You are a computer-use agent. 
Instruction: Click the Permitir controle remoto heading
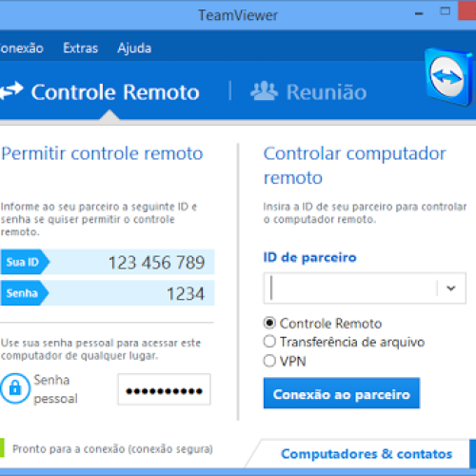[x=102, y=153]
